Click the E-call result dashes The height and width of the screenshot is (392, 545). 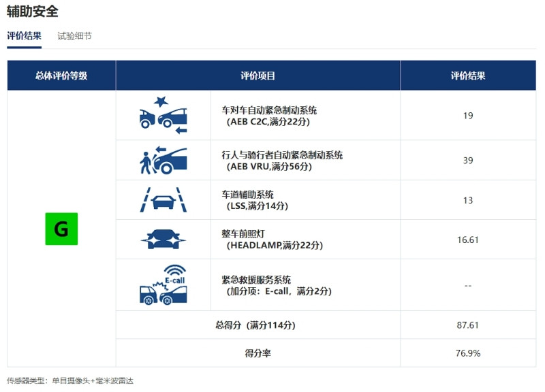(x=468, y=286)
